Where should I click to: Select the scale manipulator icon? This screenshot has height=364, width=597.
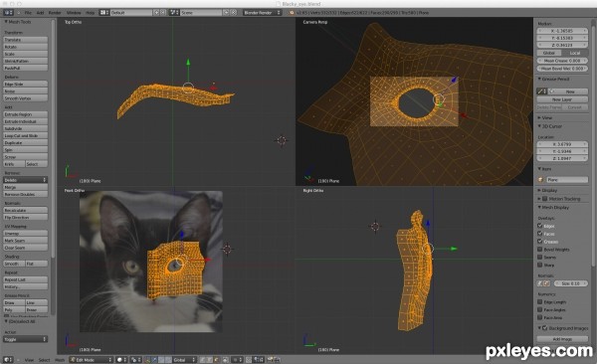click(x=167, y=359)
